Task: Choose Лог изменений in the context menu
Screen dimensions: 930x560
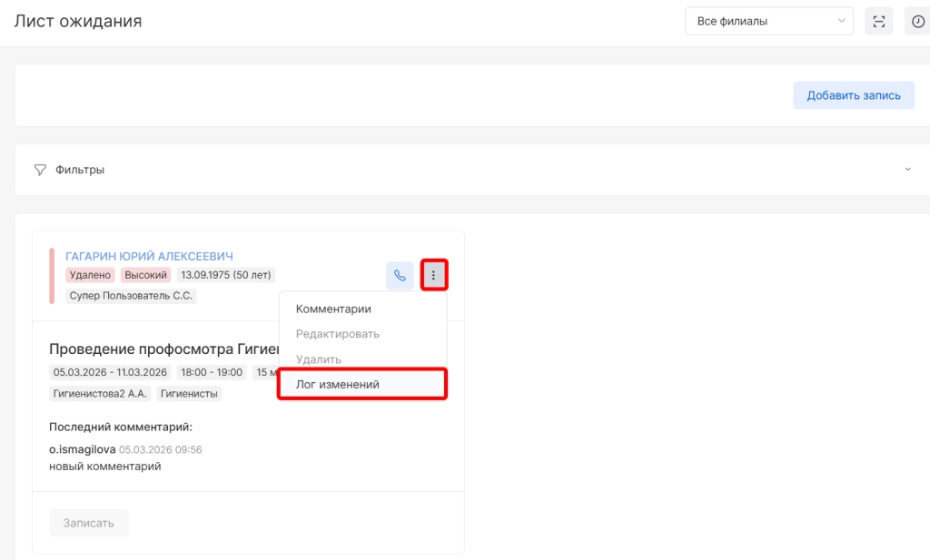Action: [338, 385]
